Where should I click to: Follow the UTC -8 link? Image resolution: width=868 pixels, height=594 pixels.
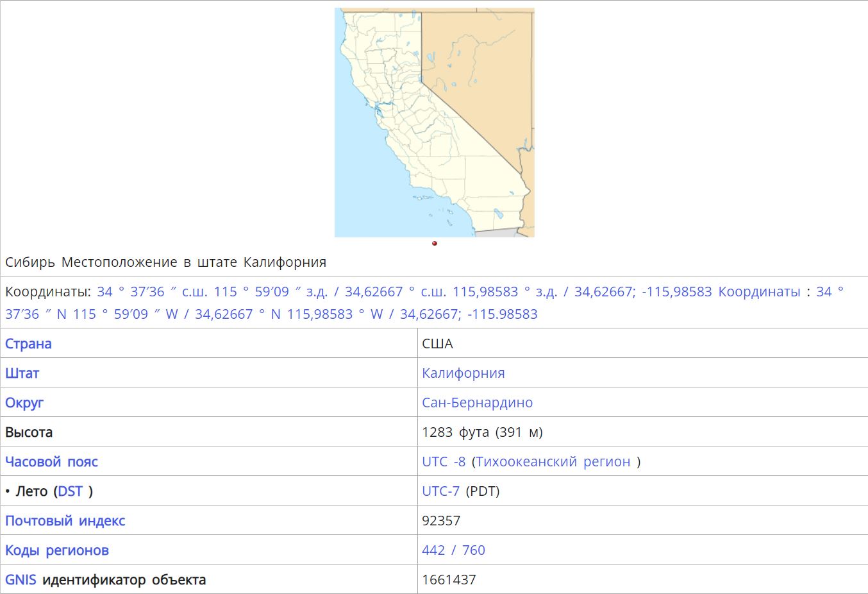444,461
